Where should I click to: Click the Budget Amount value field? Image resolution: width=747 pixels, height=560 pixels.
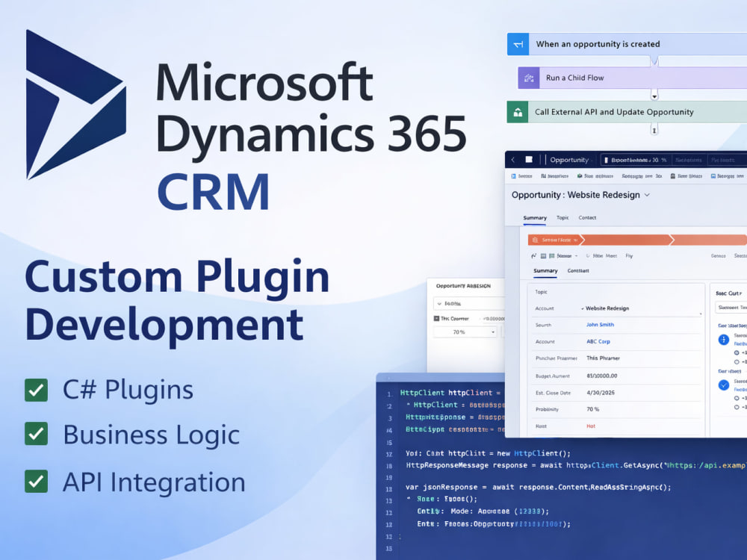601,376
